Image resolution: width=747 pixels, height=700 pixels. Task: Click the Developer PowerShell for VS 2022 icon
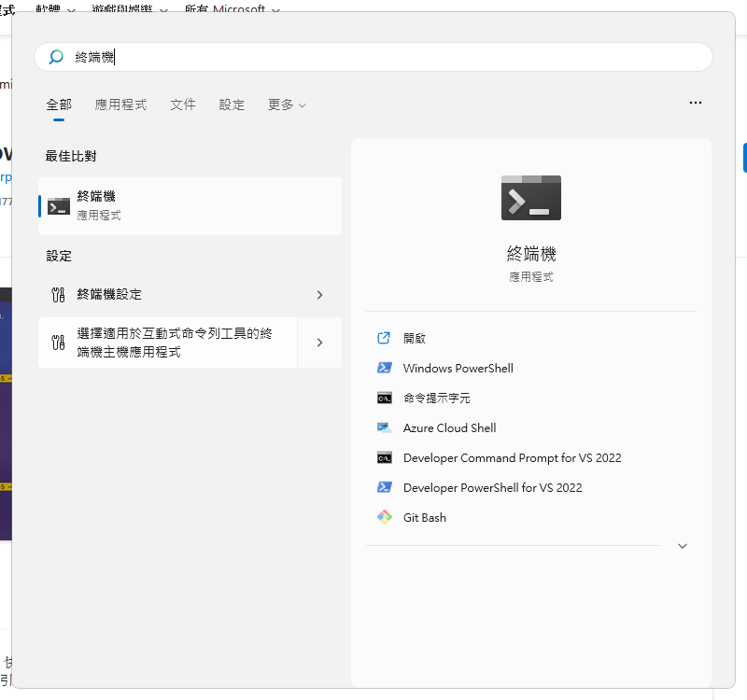click(384, 487)
